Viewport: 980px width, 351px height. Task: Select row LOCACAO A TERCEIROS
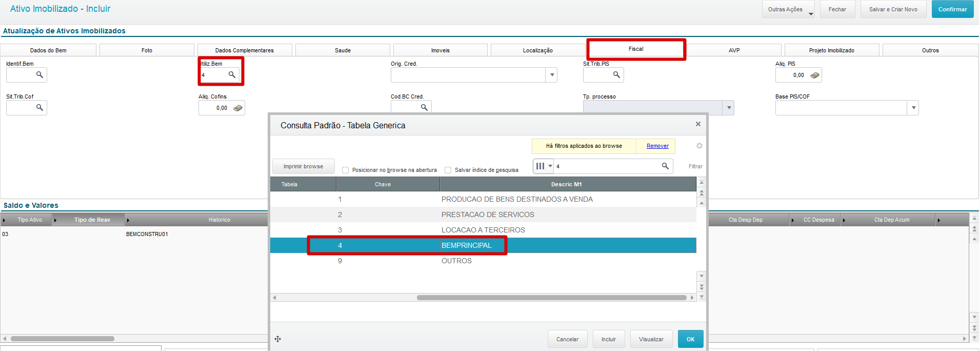[x=483, y=230]
